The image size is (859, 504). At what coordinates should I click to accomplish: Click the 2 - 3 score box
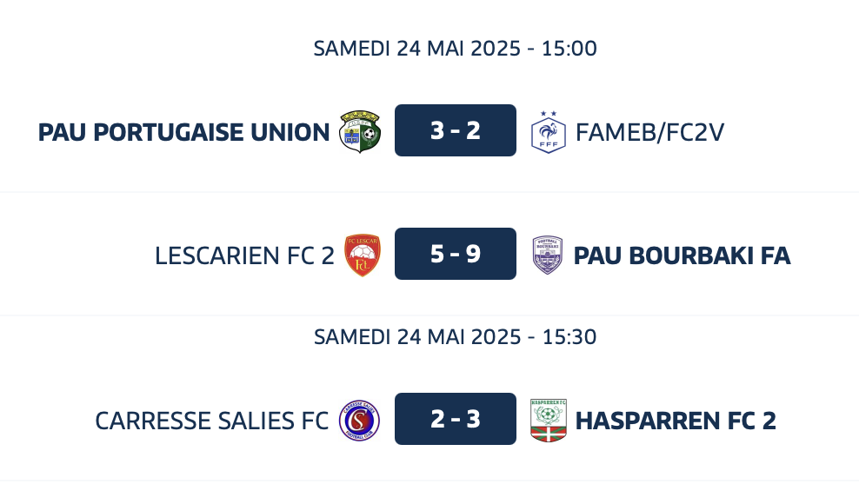(x=456, y=419)
